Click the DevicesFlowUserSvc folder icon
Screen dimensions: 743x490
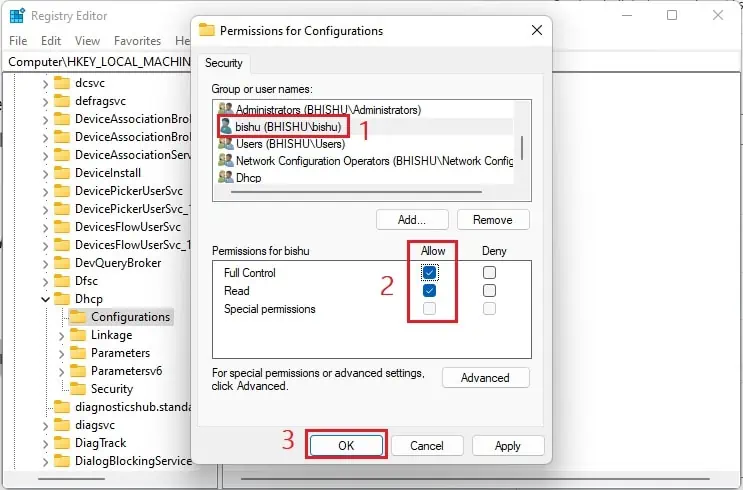click(62, 227)
